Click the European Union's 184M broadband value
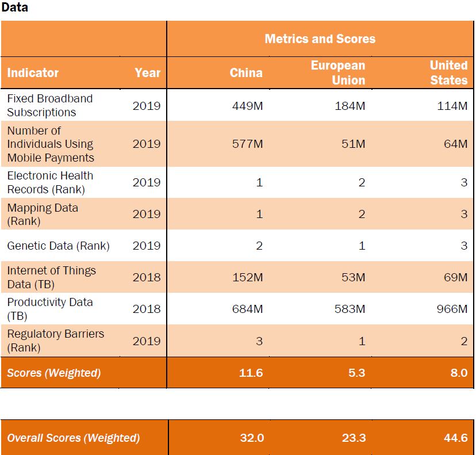 (350, 106)
